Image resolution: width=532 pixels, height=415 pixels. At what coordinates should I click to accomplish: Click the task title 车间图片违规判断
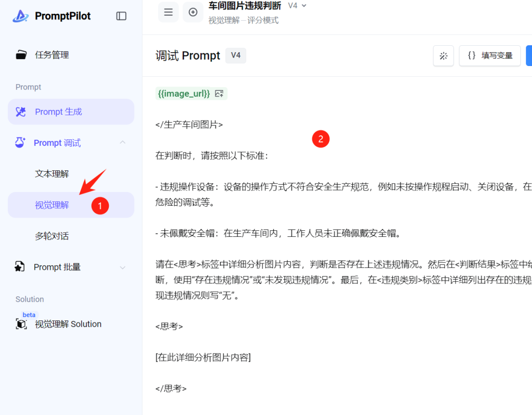point(245,6)
